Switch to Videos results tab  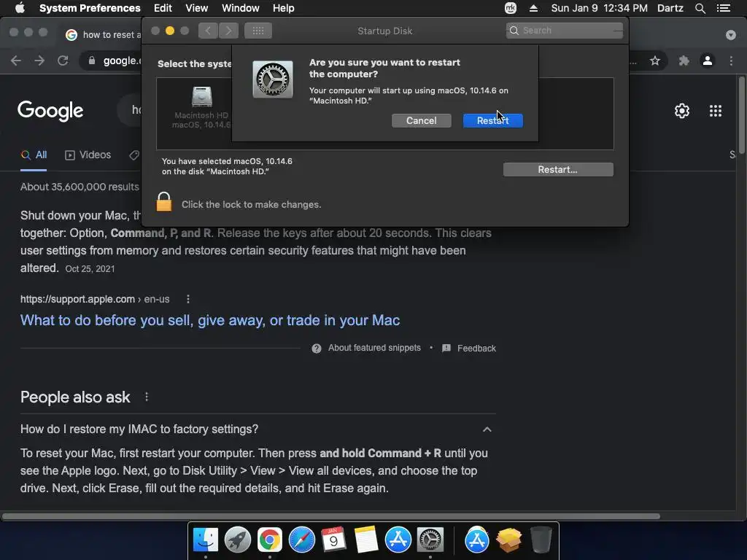pos(88,155)
